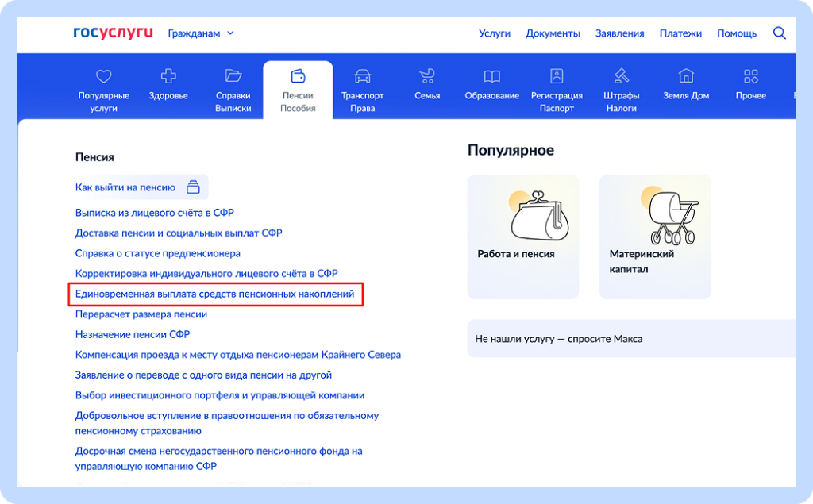Screen dimensions: 813x504
Task: Open Назначение пенсии СФР link
Action: point(133,334)
